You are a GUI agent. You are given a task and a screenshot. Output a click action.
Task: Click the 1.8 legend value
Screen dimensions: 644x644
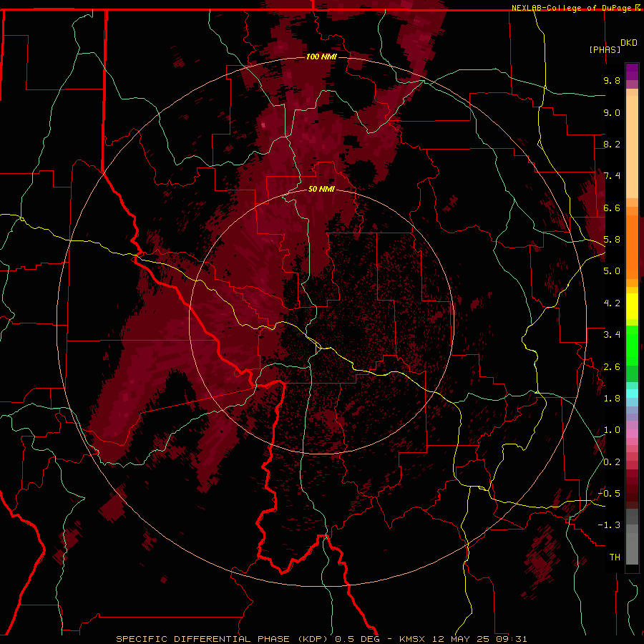[612, 399]
